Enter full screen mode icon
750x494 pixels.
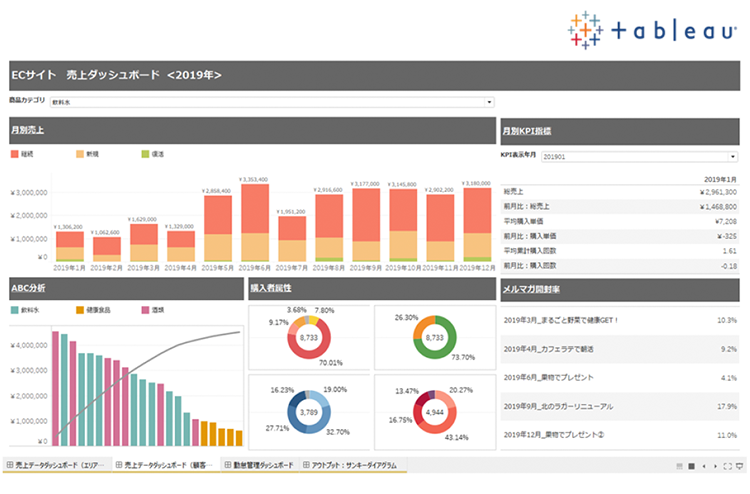pos(728,465)
